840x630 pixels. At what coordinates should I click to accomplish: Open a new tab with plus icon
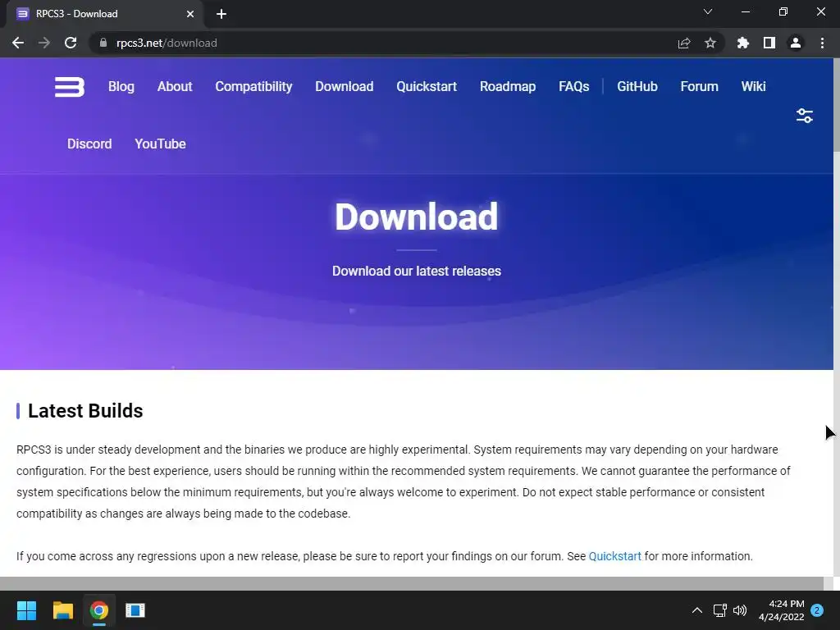(221, 14)
